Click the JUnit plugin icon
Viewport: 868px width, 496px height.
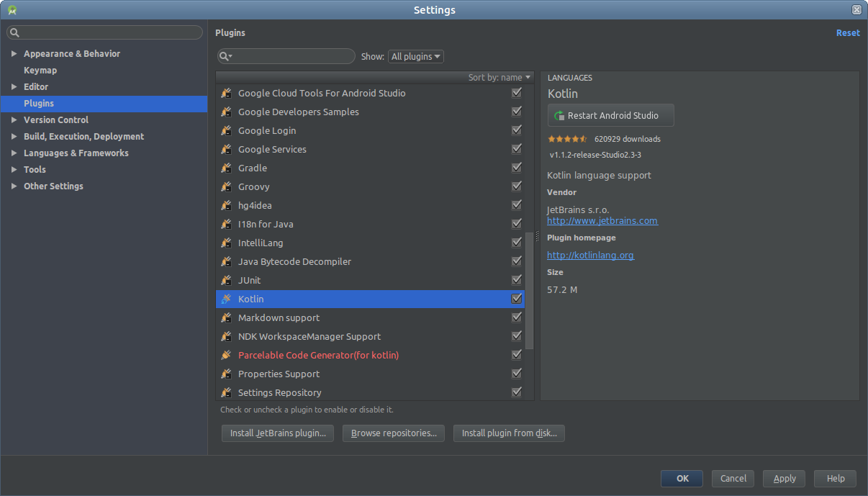226,280
